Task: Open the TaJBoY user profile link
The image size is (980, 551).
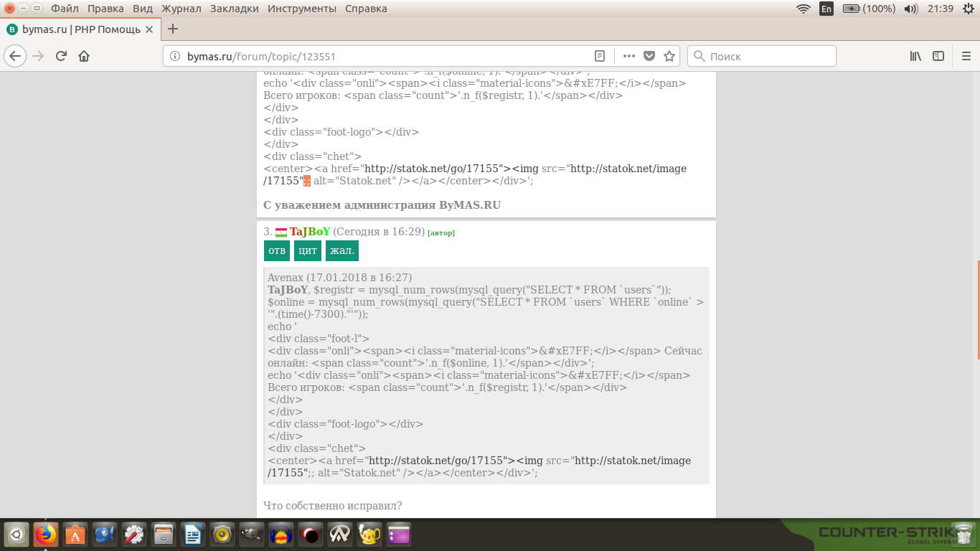Action: [310, 232]
